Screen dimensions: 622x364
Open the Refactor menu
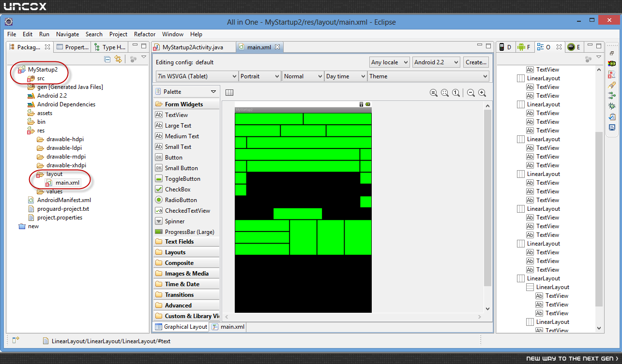(145, 34)
